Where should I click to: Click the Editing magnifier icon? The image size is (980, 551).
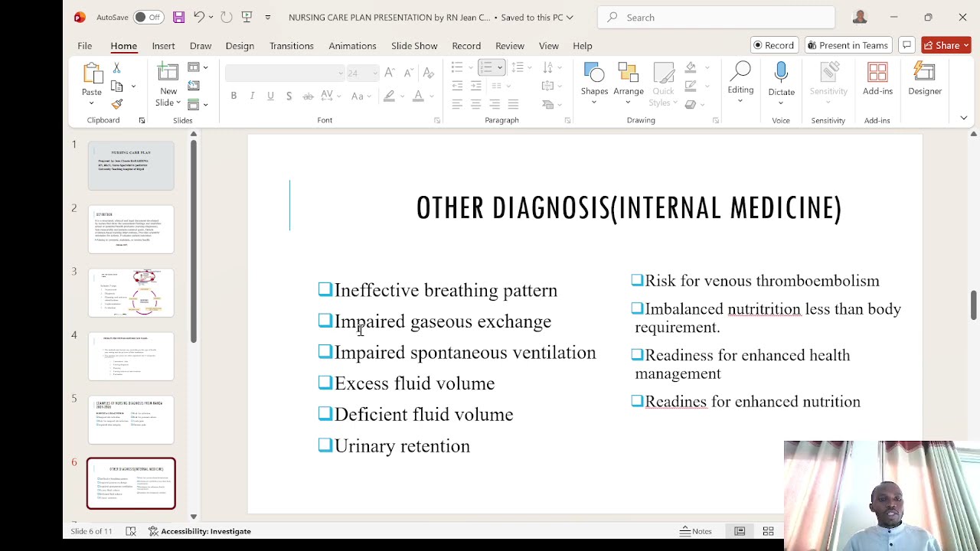(740, 73)
